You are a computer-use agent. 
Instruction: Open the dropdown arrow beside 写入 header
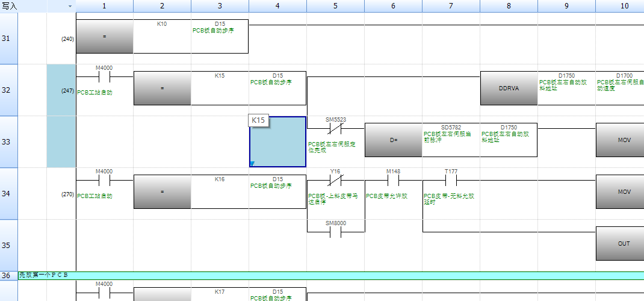click(x=70, y=6)
